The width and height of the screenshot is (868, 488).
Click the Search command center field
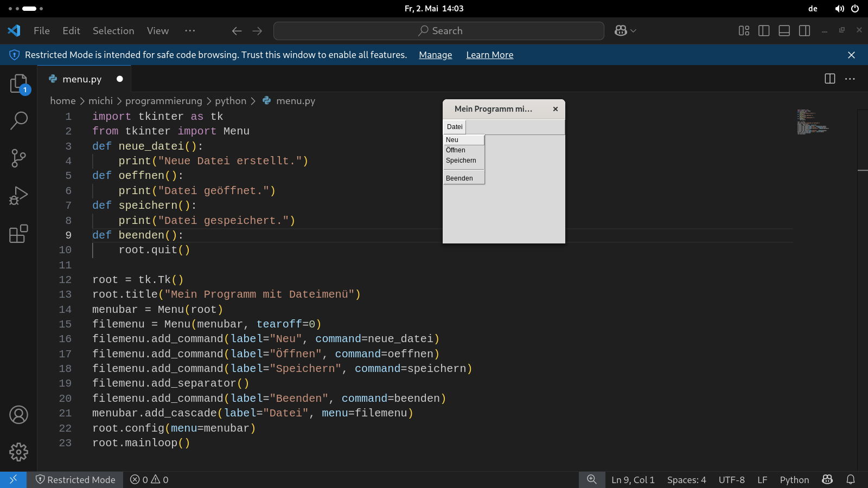click(x=439, y=31)
